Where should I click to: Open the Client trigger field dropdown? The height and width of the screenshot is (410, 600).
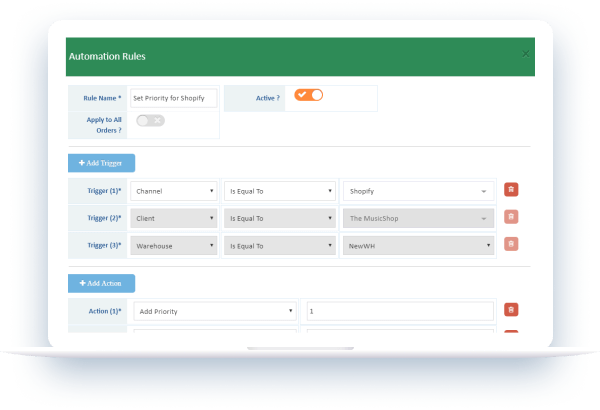[x=173, y=217]
